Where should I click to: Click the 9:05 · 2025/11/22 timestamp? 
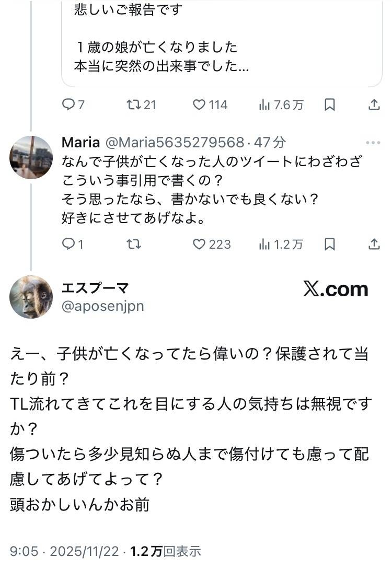[x=64, y=551]
